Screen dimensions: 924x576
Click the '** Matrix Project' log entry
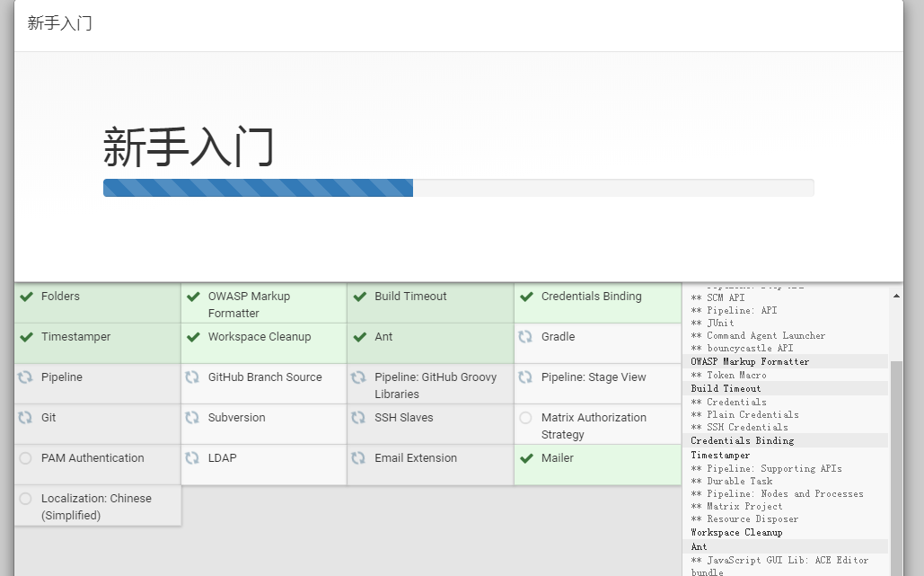pos(736,507)
